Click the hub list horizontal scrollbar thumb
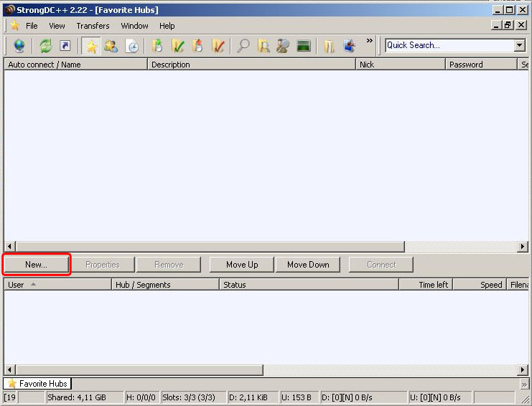This screenshot has width=532, height=406. tap(210, 246)
